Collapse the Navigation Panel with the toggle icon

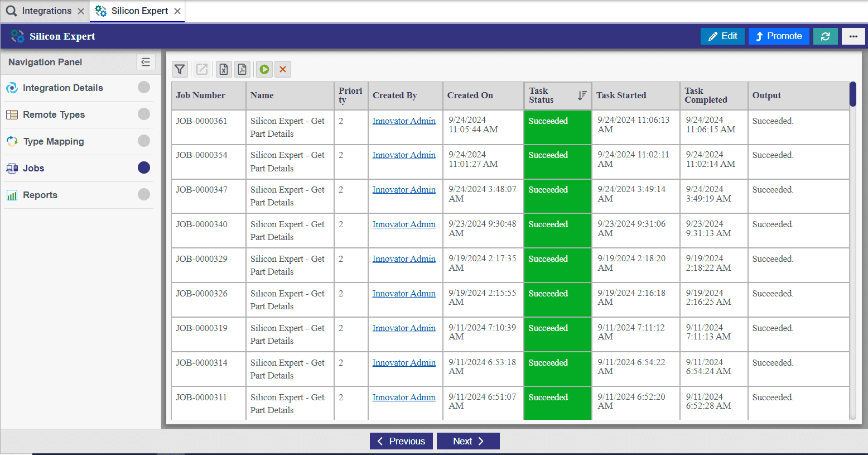click(146, 62)
